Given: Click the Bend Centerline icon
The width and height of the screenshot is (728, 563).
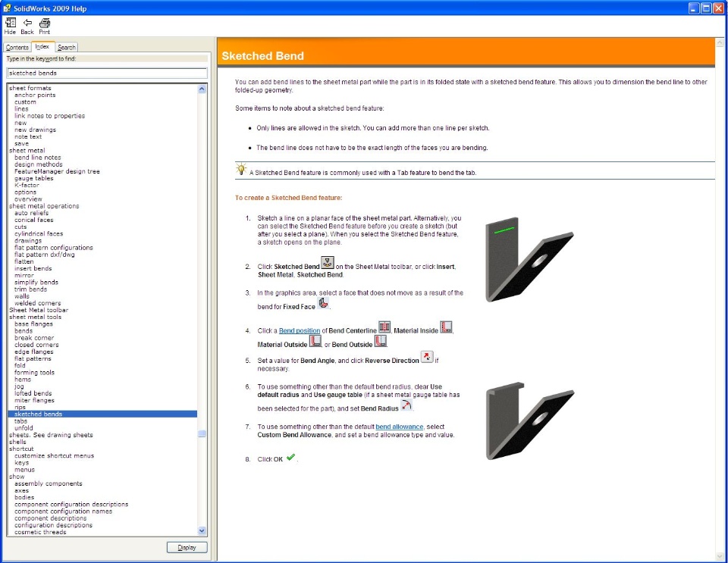Looking at the screenshot, I should click(x=384, y=327).
